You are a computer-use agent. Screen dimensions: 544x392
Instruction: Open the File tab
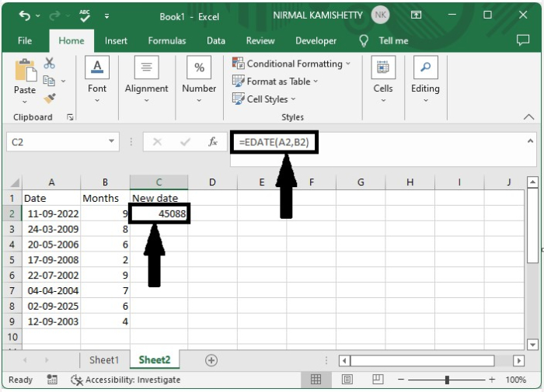(x=25, y=40)
